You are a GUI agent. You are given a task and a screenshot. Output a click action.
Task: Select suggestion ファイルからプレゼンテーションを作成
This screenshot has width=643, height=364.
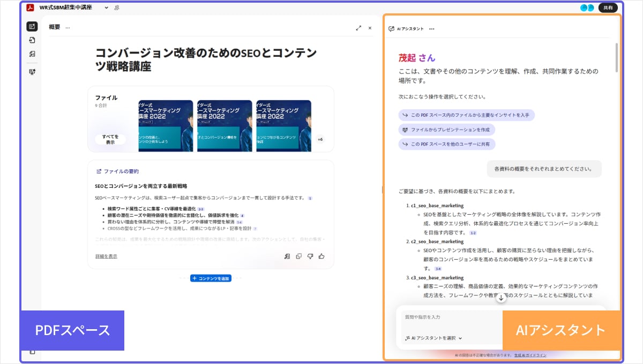(x=447, y=130)
